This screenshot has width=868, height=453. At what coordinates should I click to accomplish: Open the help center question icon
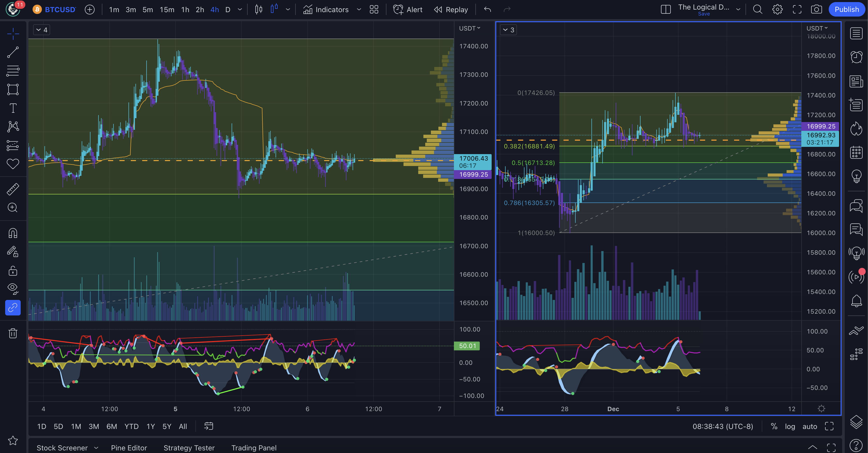coord(856,446)
